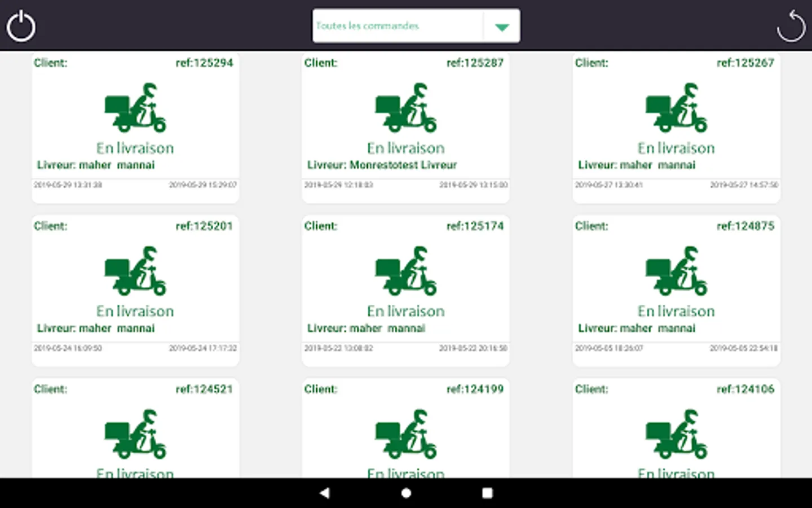Image resolution: width=812 pixels, height=508 pixels.
Task: Tap Livreur: maher mannai on ref:125201
Action: (96, 328)
